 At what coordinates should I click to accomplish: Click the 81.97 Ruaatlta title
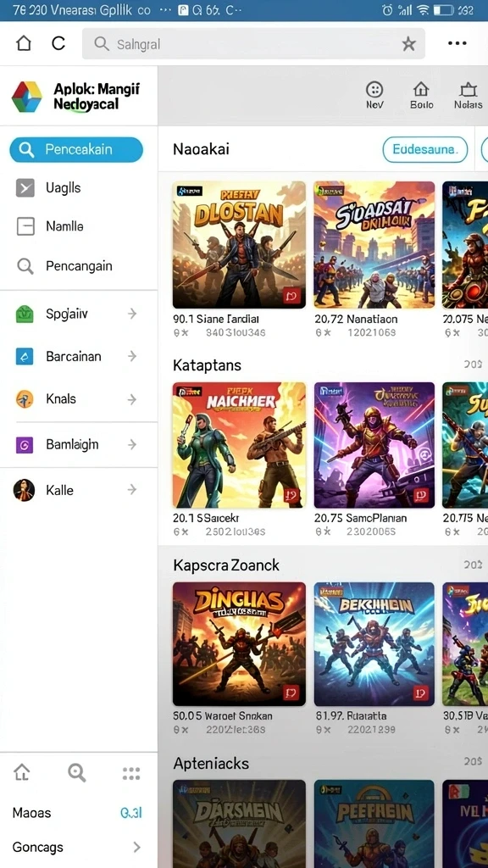pyautogui.click(x=351, y=716)
